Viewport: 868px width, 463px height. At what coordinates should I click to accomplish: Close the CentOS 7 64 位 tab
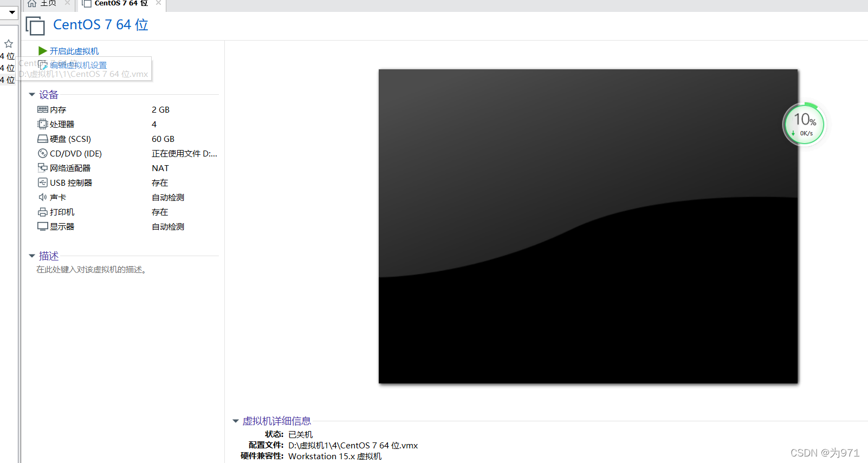(x=158, y=3)
